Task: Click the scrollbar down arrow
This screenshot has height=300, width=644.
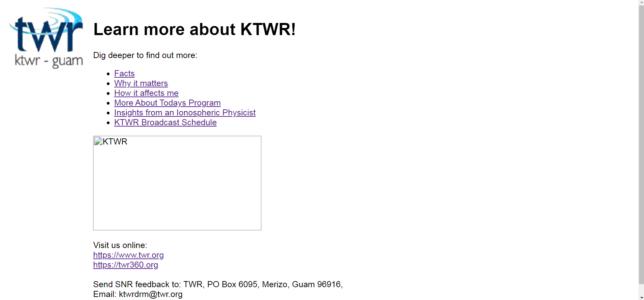Action: point(641,297)
